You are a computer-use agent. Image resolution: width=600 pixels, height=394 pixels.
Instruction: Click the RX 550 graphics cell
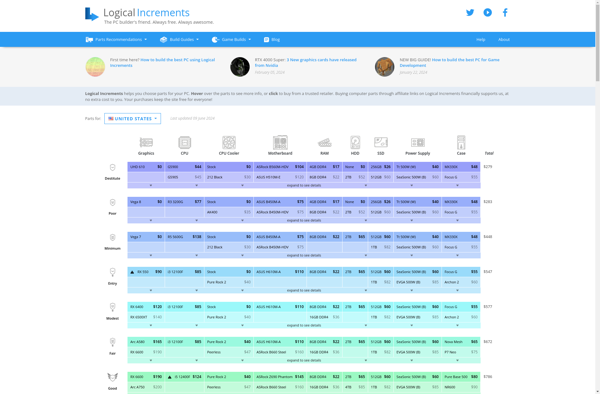point(146,272)
